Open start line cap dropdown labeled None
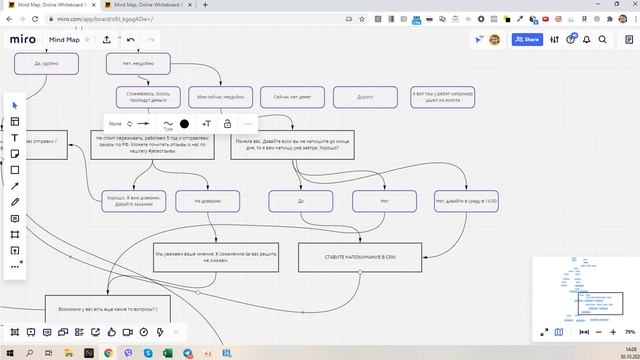The image size is (640, 360). click(115, 124)
